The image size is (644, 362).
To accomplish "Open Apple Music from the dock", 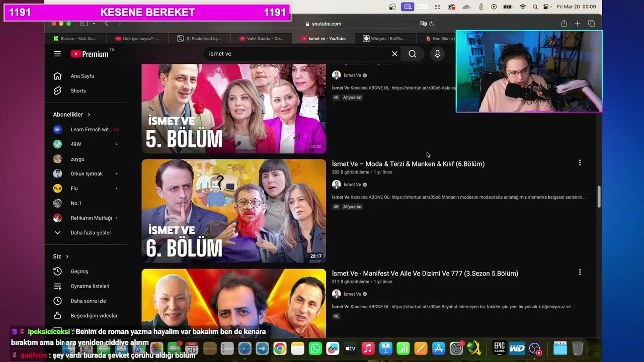I will click(x=368, y=348).
